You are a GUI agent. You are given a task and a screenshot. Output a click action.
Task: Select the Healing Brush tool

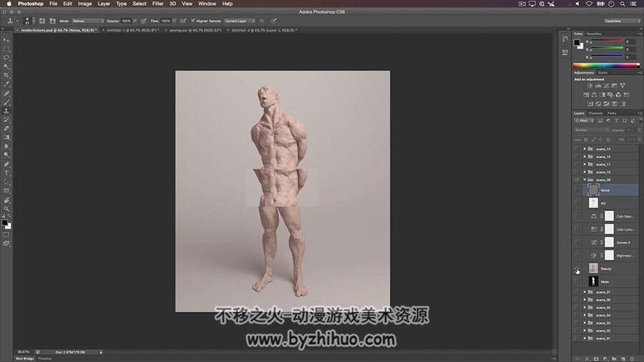6,93
